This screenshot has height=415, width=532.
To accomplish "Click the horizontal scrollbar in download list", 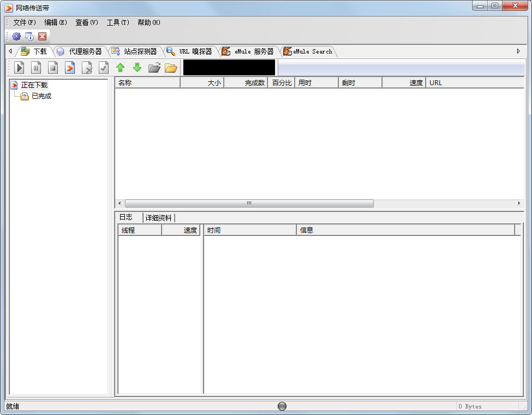I will 249,203.
